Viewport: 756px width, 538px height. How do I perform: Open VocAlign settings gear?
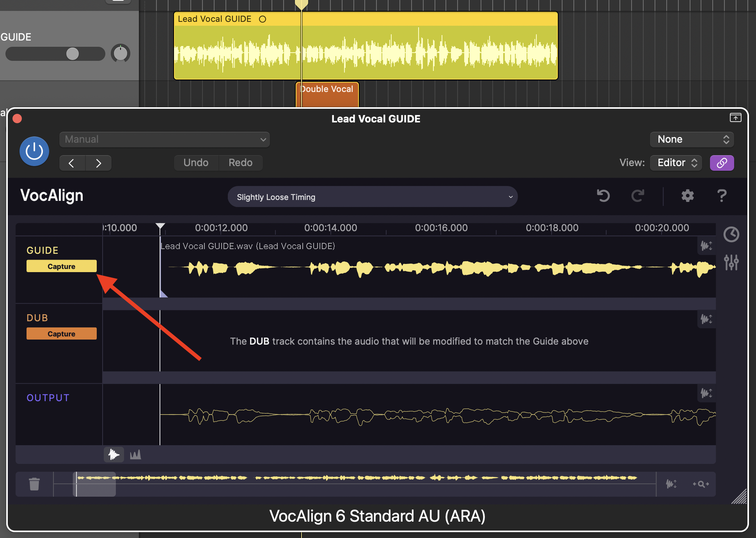click(687, 196)
